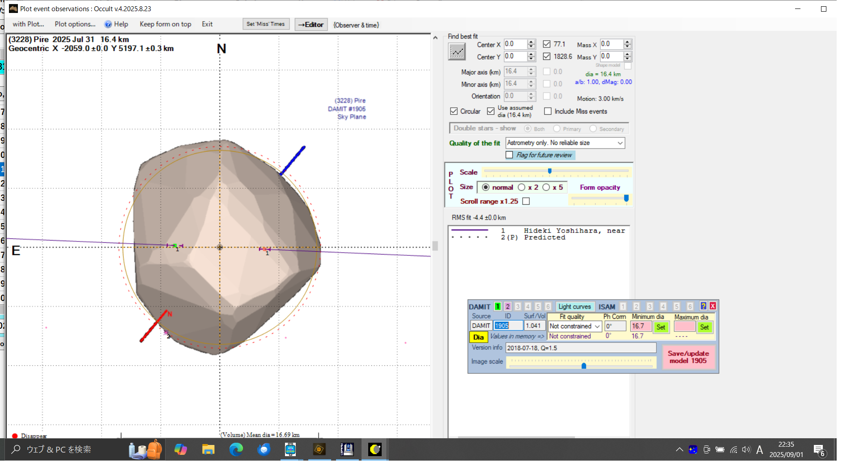Open File Explorer from the taskbar
The height and width of the screenshot is (470, 868).
tap(208, 449)
